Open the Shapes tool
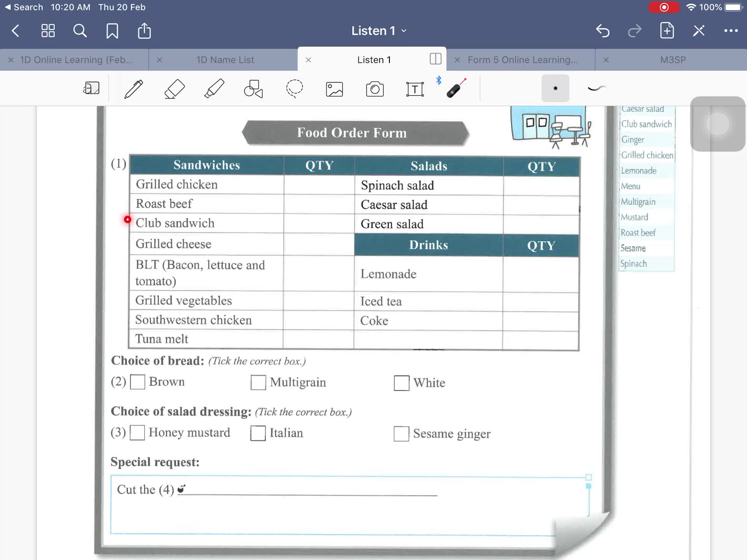 click(253, 89)
